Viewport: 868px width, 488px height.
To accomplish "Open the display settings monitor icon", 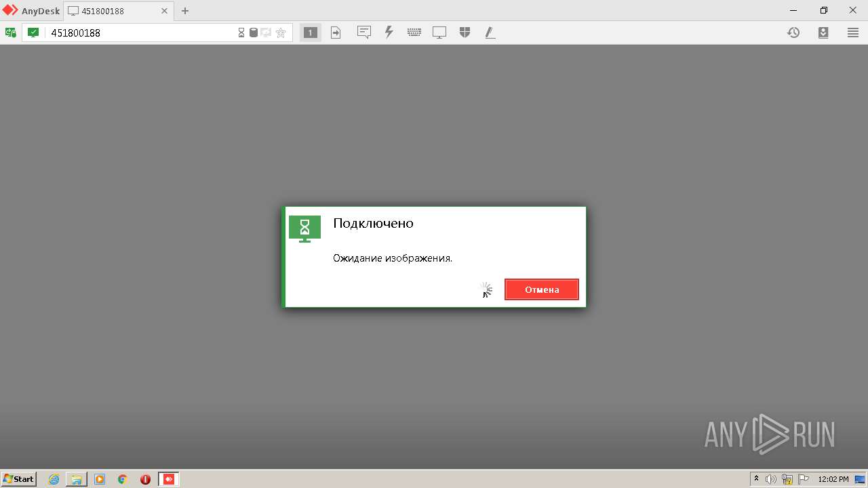I will 439,33.
